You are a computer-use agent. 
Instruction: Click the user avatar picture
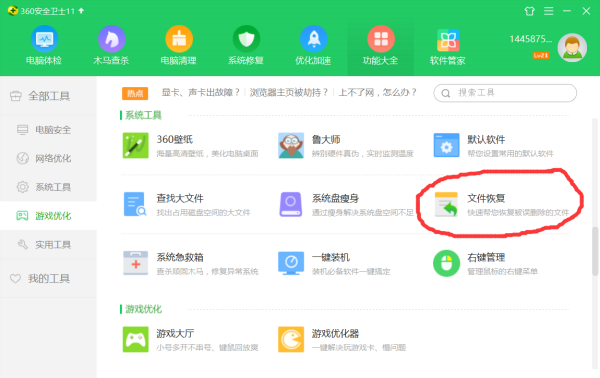(572, 48)
